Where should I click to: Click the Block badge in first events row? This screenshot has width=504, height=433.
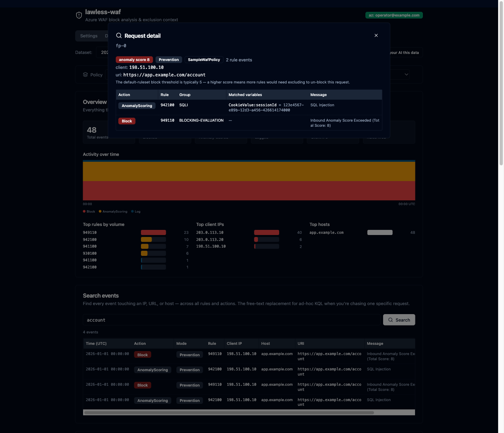click(x=143, y=355)
